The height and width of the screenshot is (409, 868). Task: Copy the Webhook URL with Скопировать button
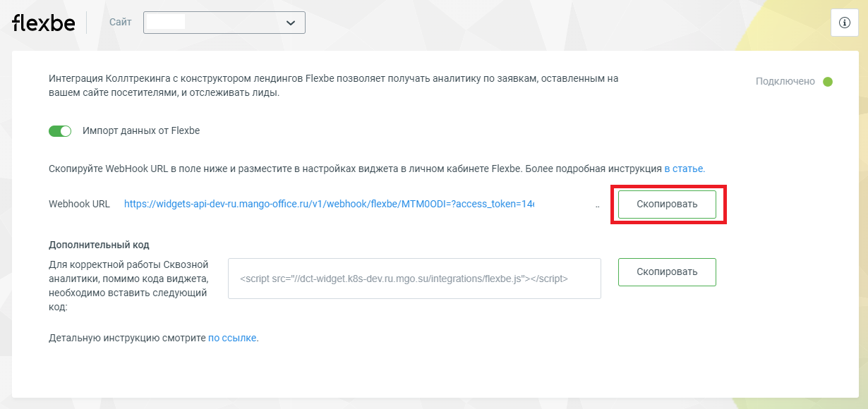click(x=667, y=204)
